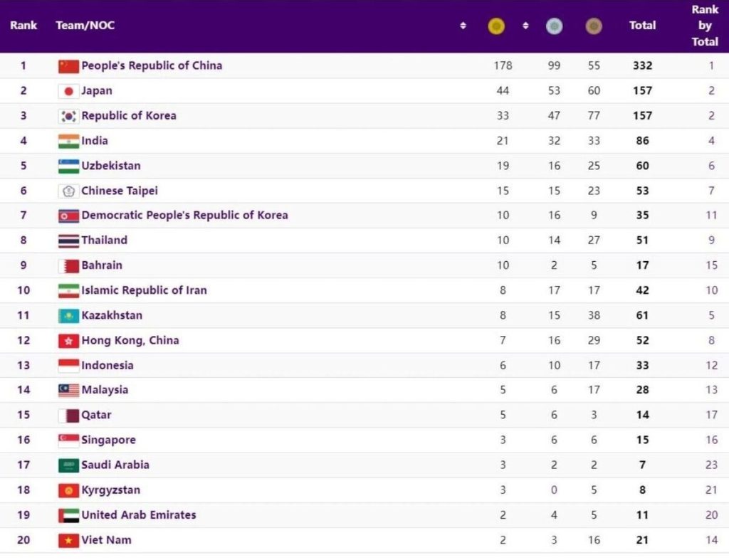Screen dimensions: 729x560
Task: Click the Rank by Total header
Action: tap(704, 26)
